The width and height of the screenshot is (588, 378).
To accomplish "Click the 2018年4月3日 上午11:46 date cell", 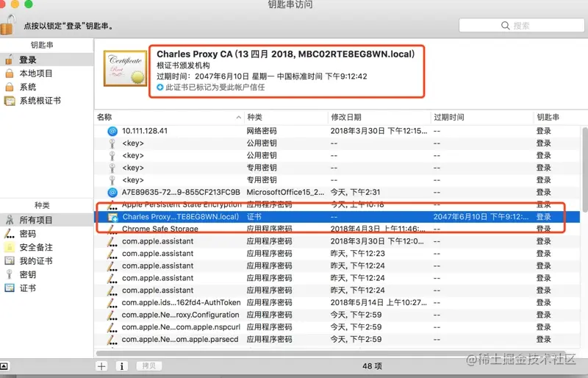I will pos(378,229).
